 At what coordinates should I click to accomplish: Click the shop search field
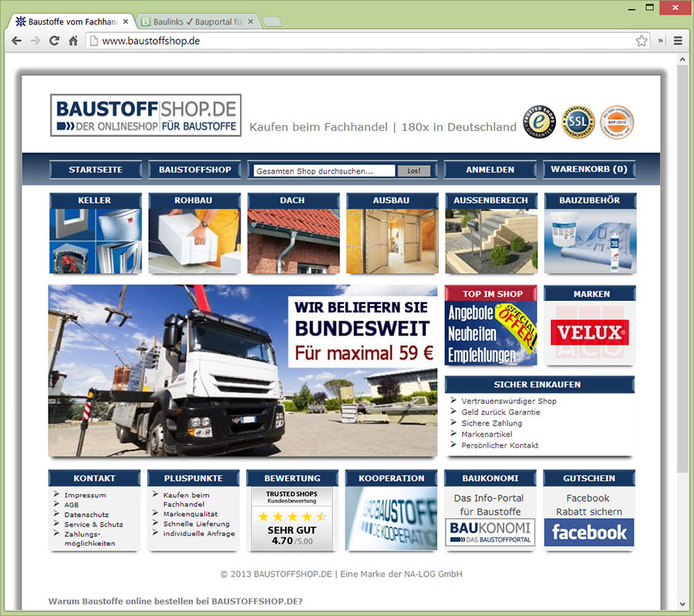(324, 171)
